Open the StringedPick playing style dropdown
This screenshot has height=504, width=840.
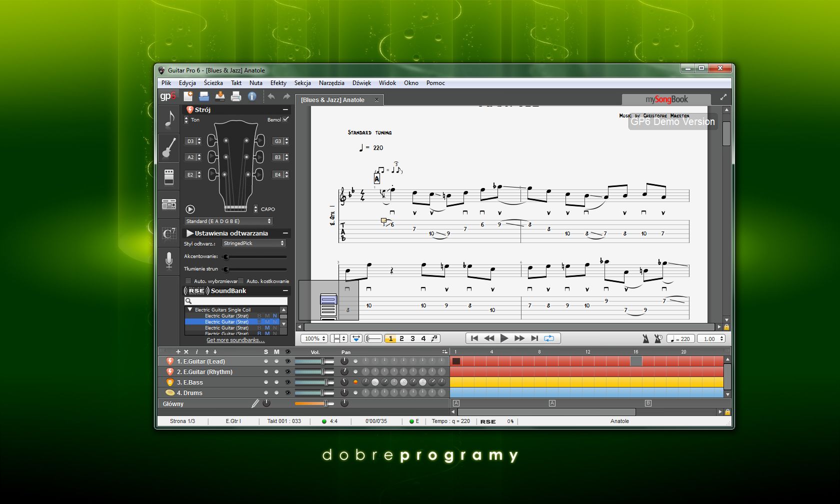[253, 243]
